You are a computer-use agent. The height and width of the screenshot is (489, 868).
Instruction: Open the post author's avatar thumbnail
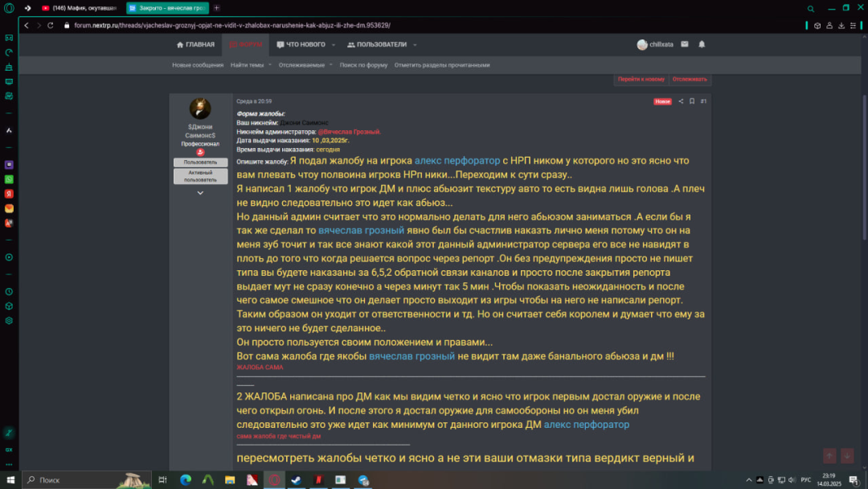(200, 109)
